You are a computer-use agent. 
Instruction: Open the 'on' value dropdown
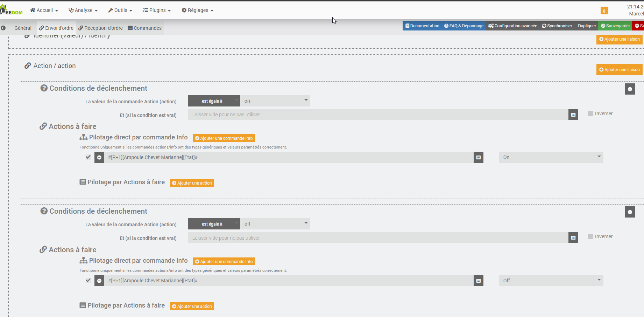tap(275, 101)
